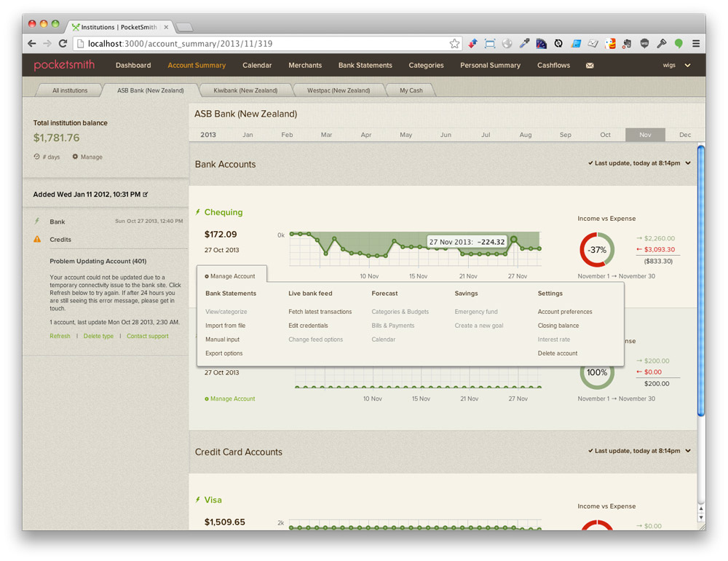The height and width of the screenshot is (561, 728).
Task: Switch to the Kiwibank (New Zealand) tab
Action: [245, 91]
